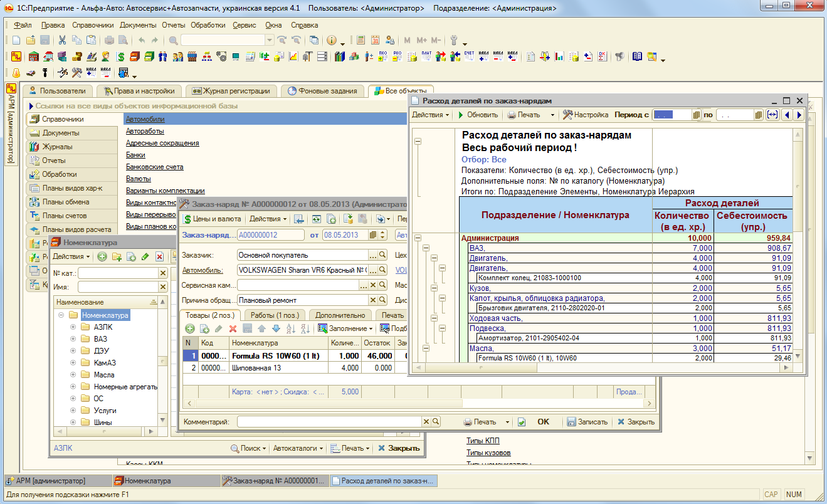
Task: Click next period arrow in report toolbar
Action: (x=799, y=115)
